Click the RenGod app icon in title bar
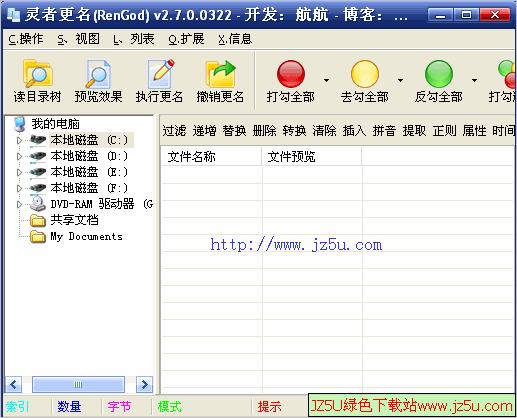This screenshot has height=418, width=517. (x=13, y=15)
